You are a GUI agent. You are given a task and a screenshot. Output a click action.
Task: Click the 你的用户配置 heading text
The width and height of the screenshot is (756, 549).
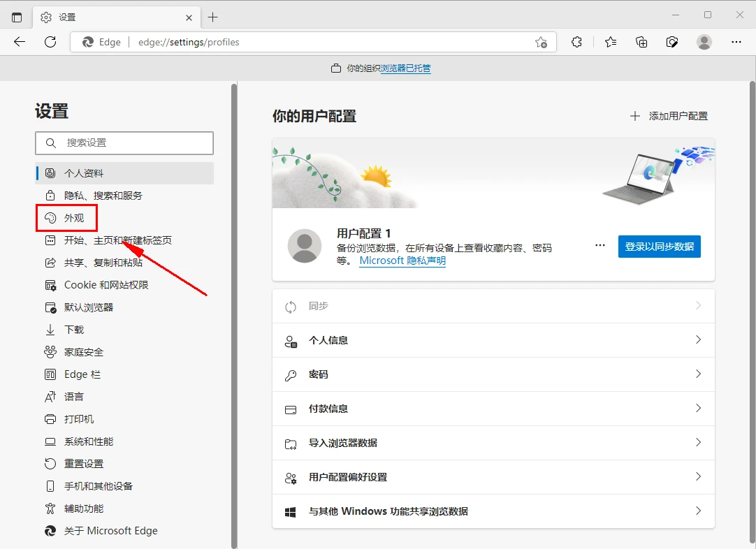pos(314,116)
